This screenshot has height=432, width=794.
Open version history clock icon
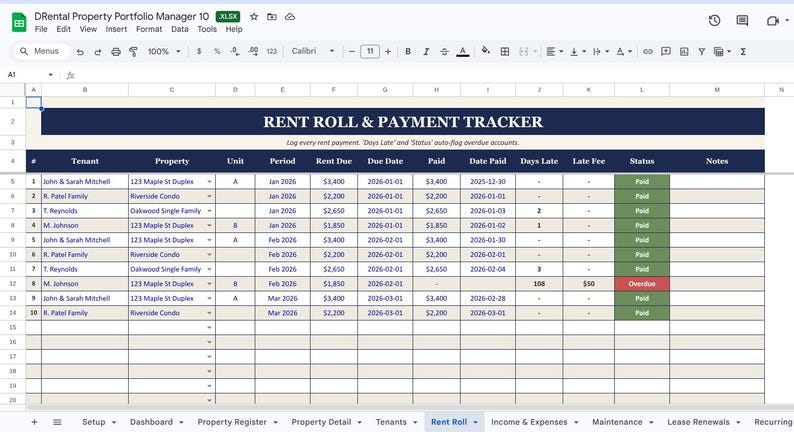pos(714,21)
